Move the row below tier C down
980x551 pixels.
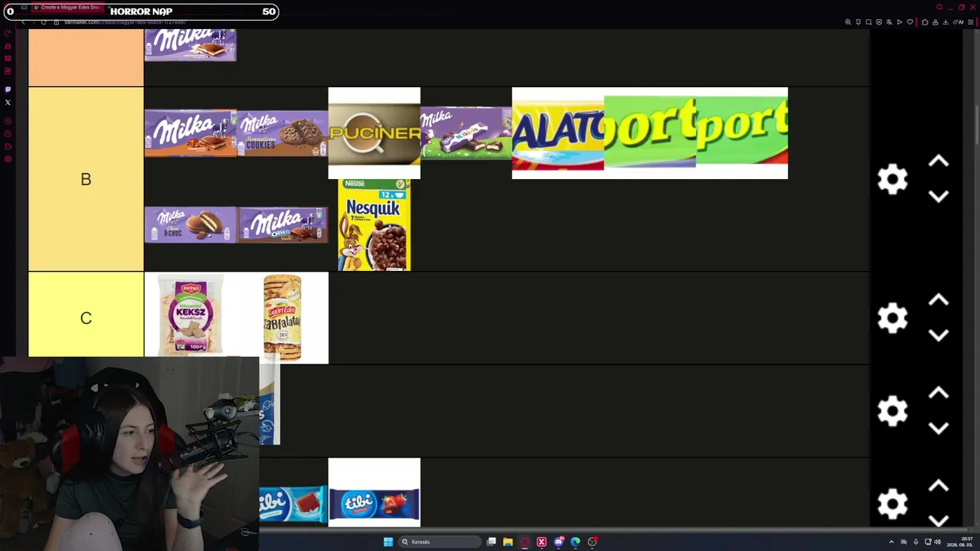tap(939, 428)
